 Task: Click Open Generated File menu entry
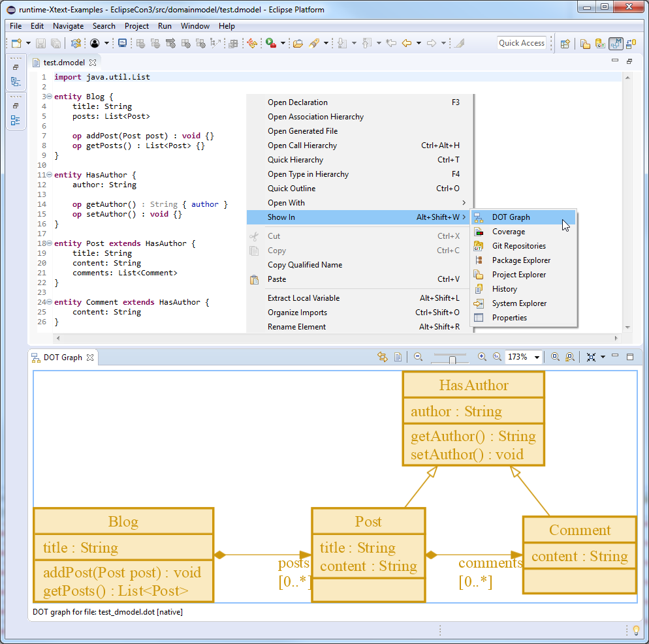[359, 131]
